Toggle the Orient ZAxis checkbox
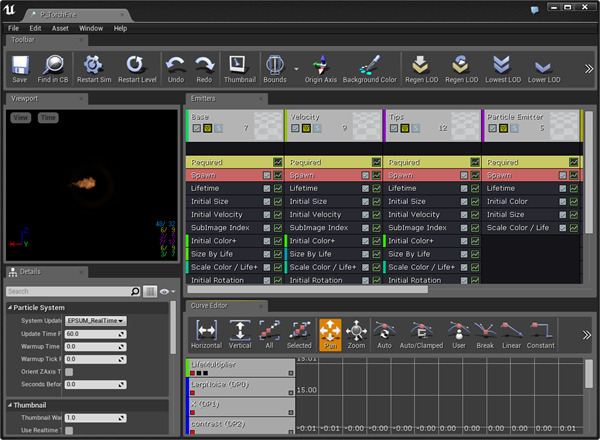The width and height of the screenshot is (600, 440). pyautogui.click(x=69, y=372)
